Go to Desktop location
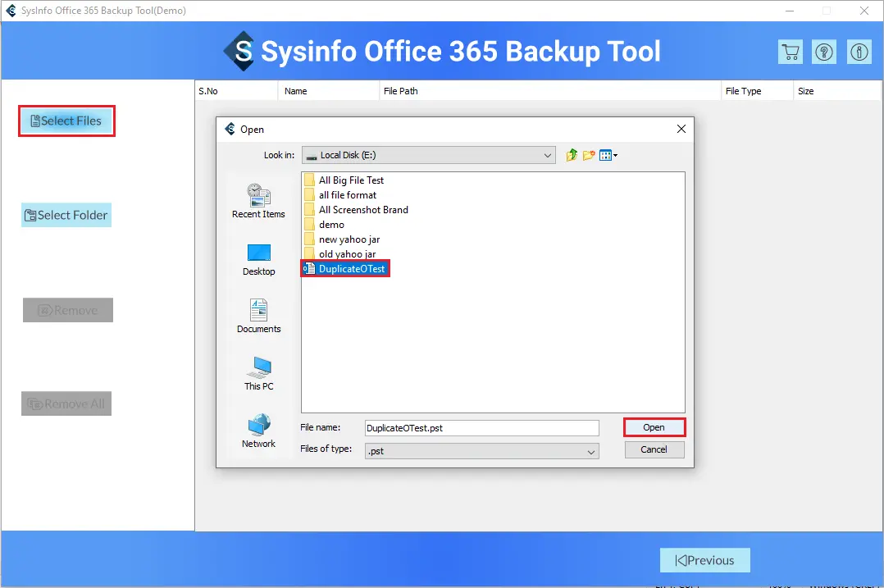The width and height of the screenshot is (884, 588). 259,259
